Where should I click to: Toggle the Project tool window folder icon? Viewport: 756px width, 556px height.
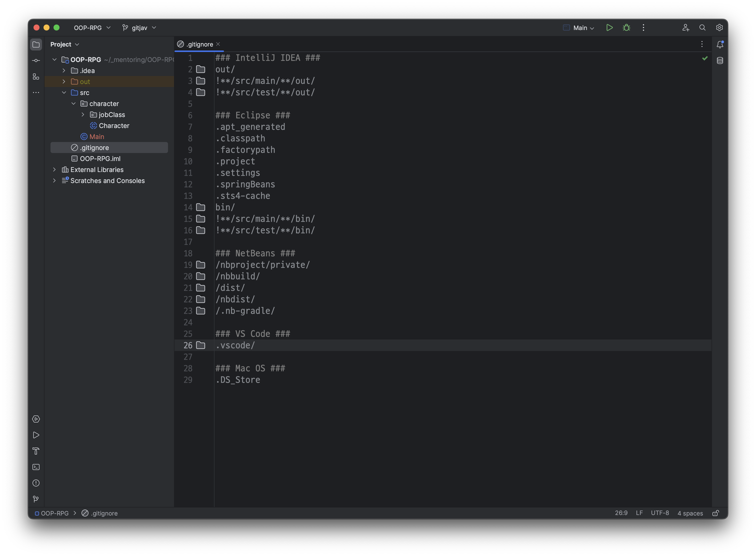click(x=36, y=44)
